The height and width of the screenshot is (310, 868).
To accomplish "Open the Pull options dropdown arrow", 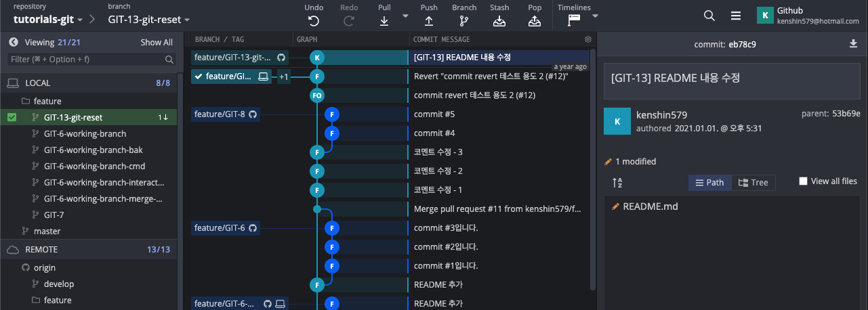I will coord(405,16).
